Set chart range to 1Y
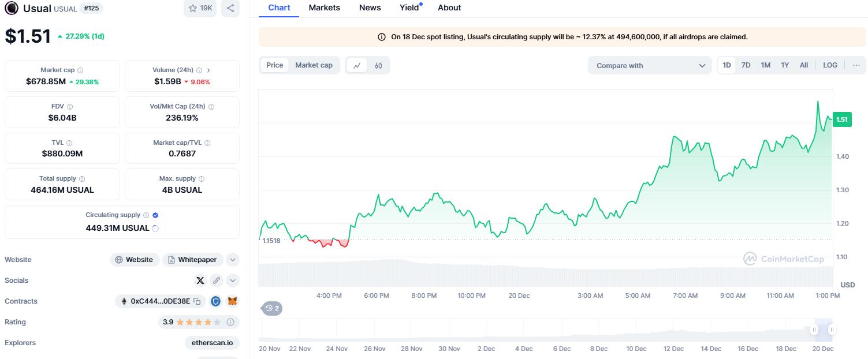 click(785, 65)
